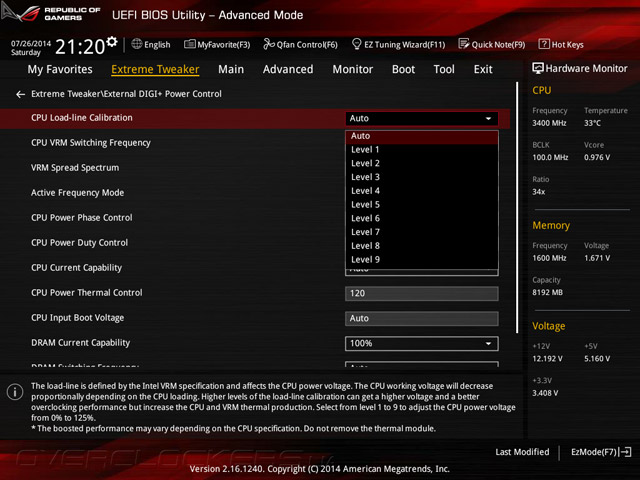640x480 pixels.
Task: Click the 07/26/2014 date text
Action: point(31,43)
